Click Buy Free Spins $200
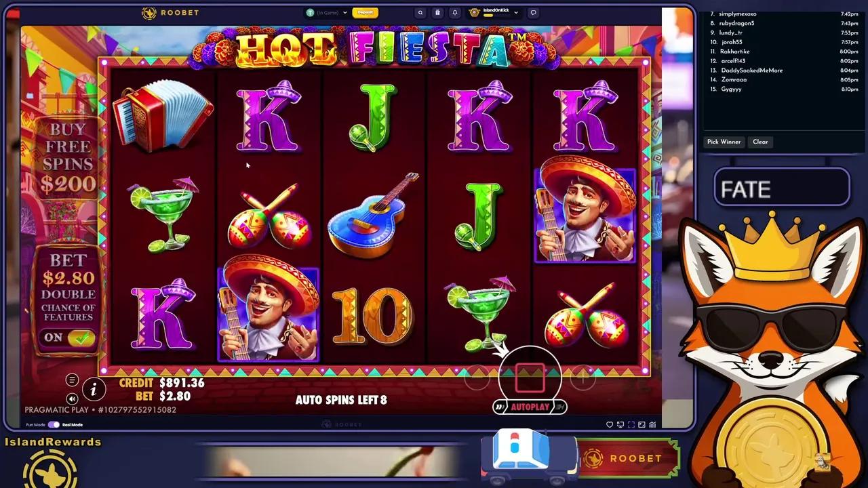This screenshot has height=488, width=868. pos(68,157)
